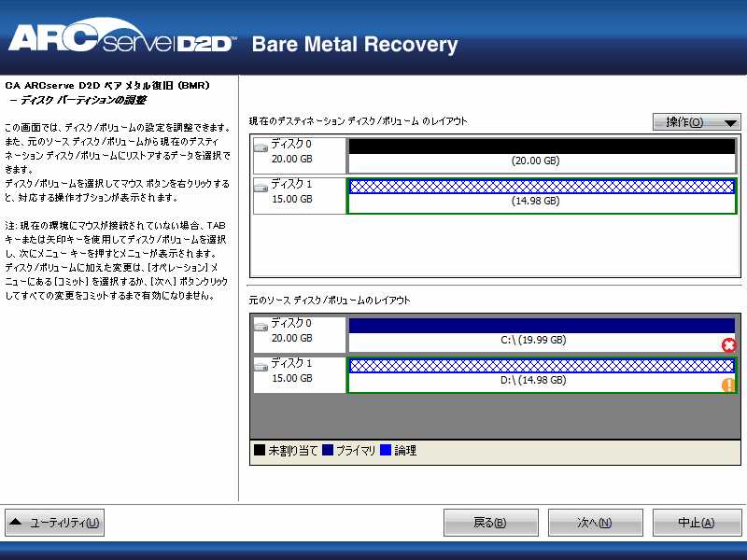The height and width of the screenshot is (560, 747).
Task: Open the 操作(O) dropdown menu
Action: click(696, 122)
